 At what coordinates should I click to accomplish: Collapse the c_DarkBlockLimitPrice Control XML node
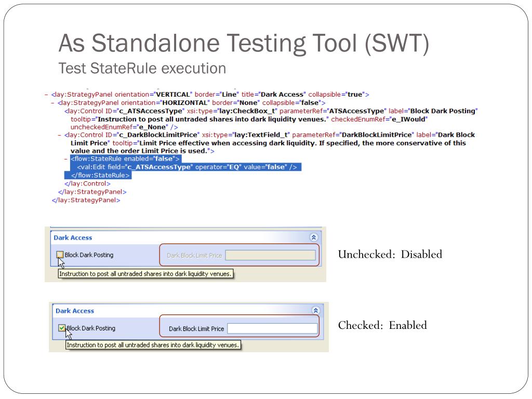click(59, 135)
